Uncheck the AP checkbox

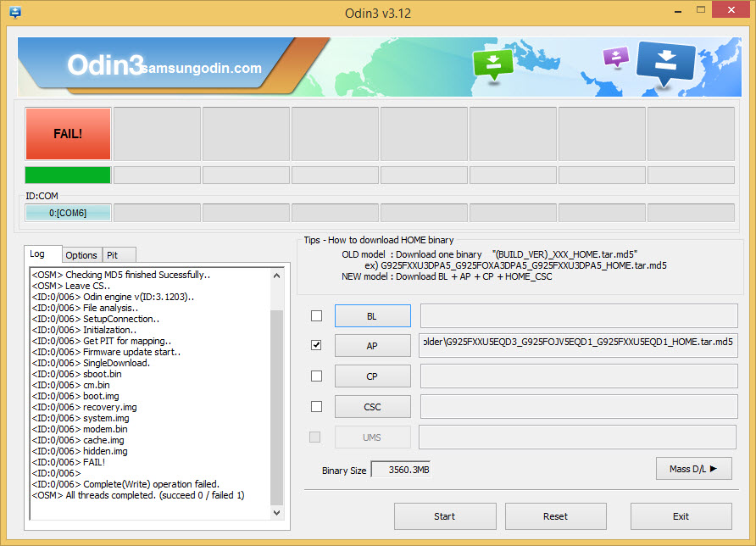point(316,345)
